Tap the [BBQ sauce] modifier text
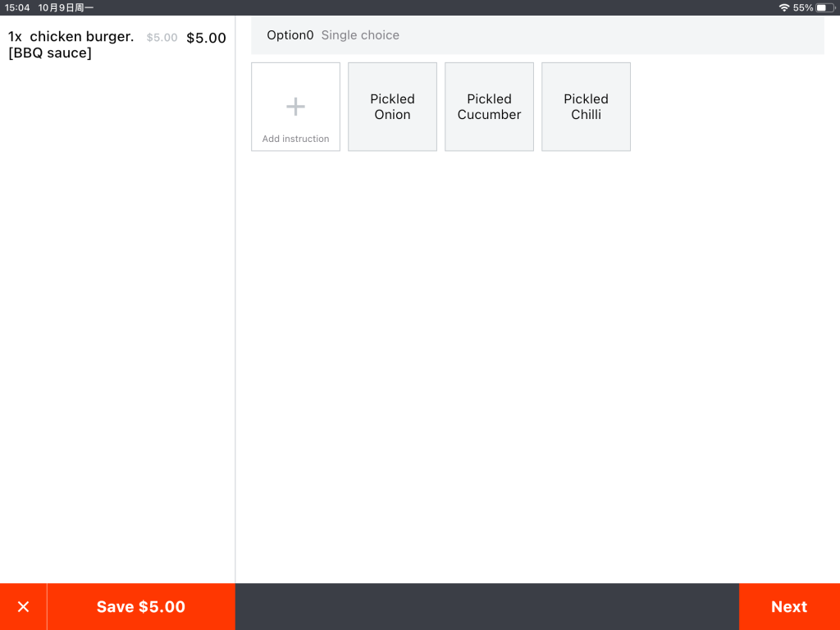This screenshot has height=630, width=840. click(49, 53)
